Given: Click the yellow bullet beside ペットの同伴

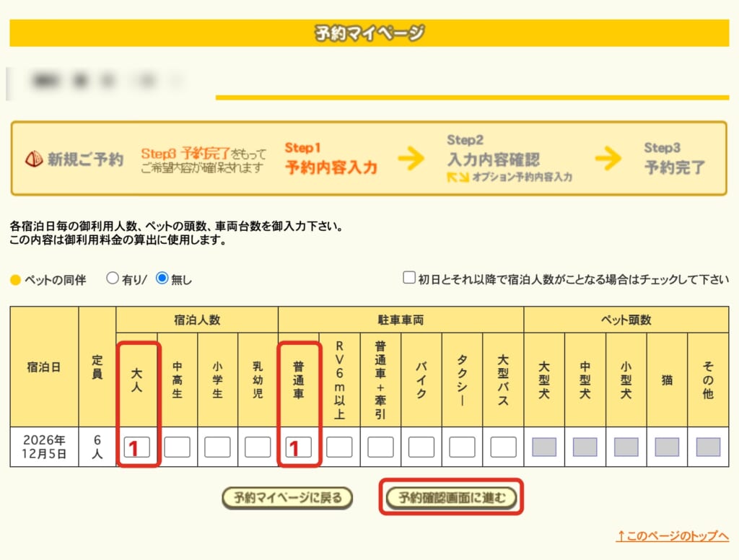Looking at the screenshot, I should coord(15,281).
